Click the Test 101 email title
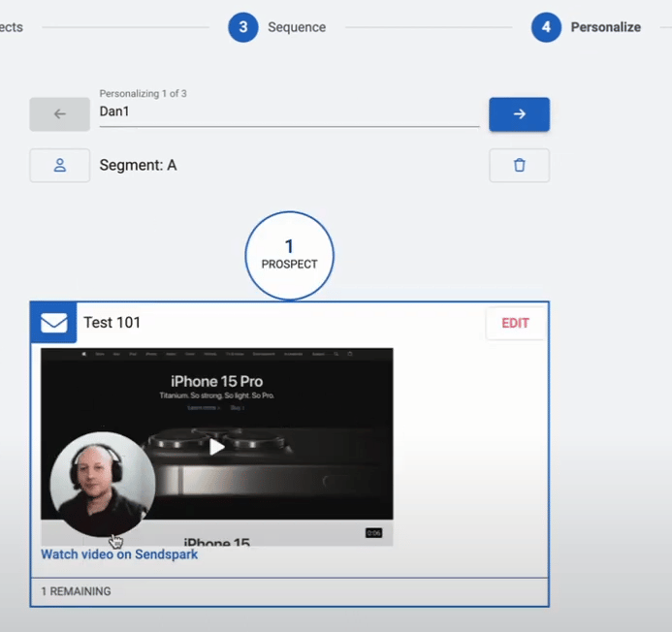Image resolution: width=672 pixels, height=632 pixels. 112,322
